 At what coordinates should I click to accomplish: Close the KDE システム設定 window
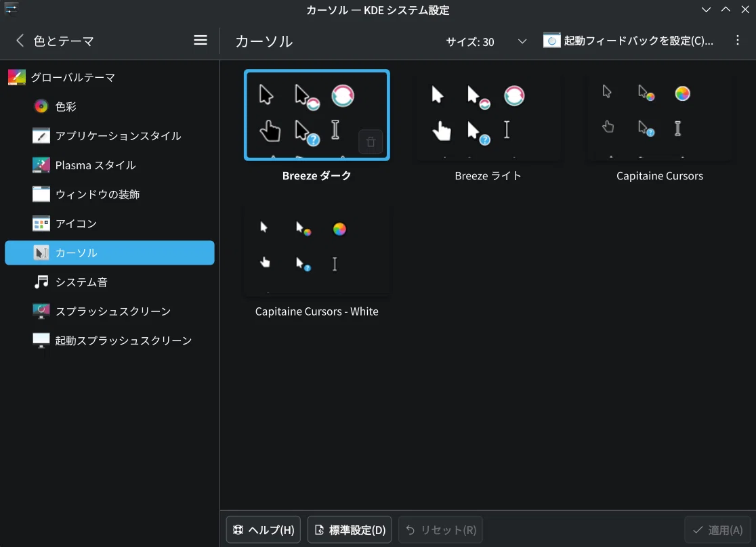pyautogui.click(x=745, y=9)
